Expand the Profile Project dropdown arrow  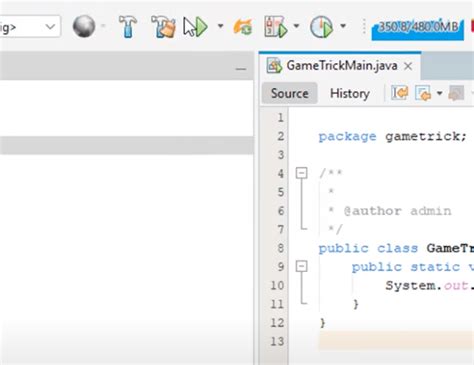(343, 26)
